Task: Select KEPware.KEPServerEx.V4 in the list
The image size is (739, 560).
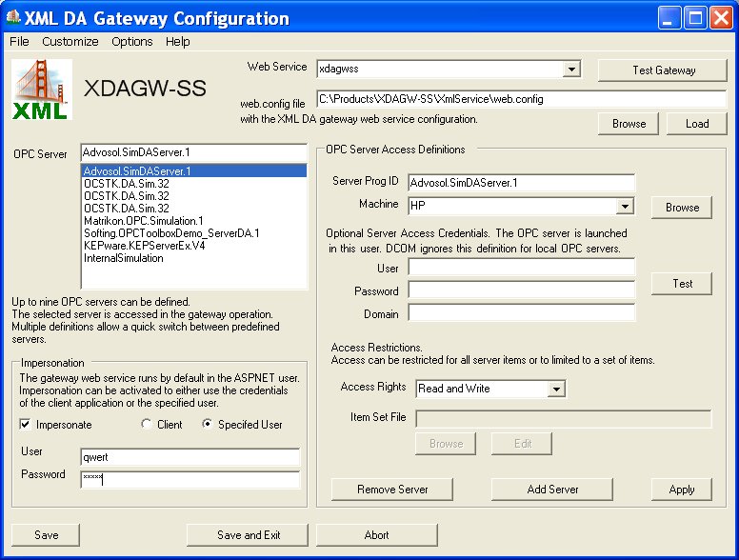Action: (193, 246)
